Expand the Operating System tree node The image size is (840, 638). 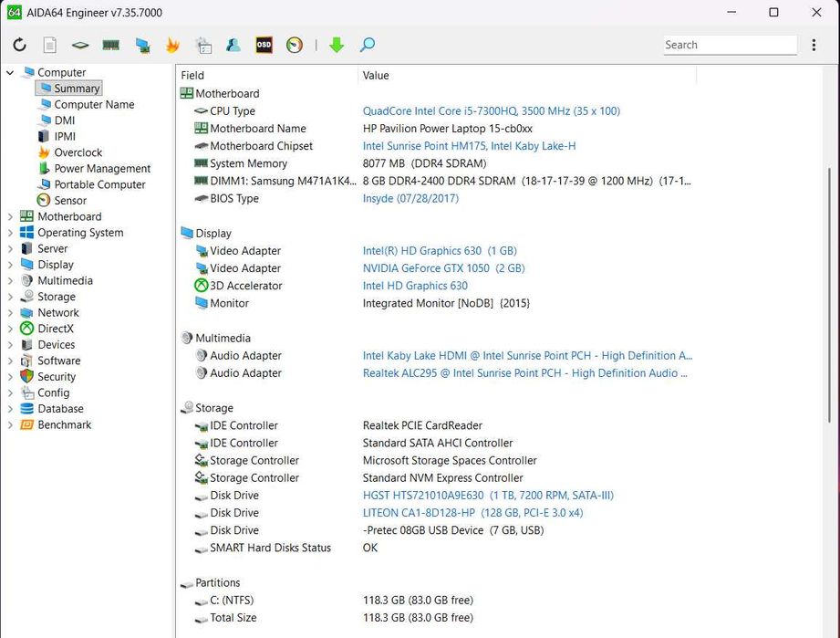10,233
